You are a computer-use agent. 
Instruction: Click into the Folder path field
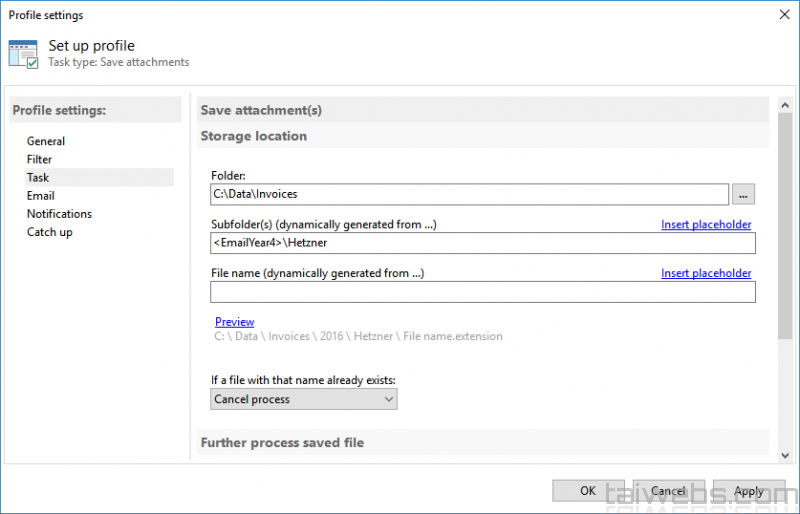pos(468,194)
